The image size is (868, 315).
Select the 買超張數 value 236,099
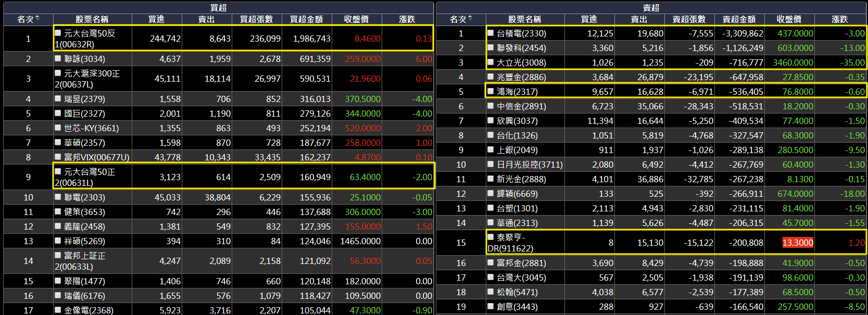click(x=265, y=39)
